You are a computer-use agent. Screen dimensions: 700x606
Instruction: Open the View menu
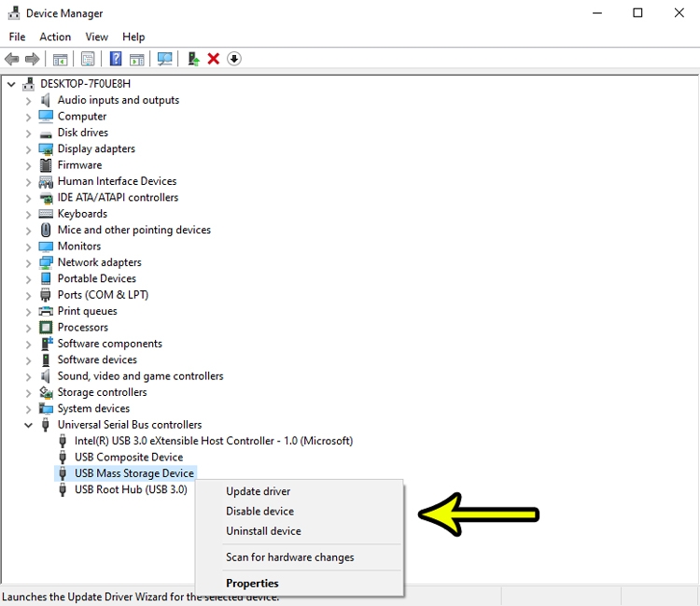tap(96, 36)
